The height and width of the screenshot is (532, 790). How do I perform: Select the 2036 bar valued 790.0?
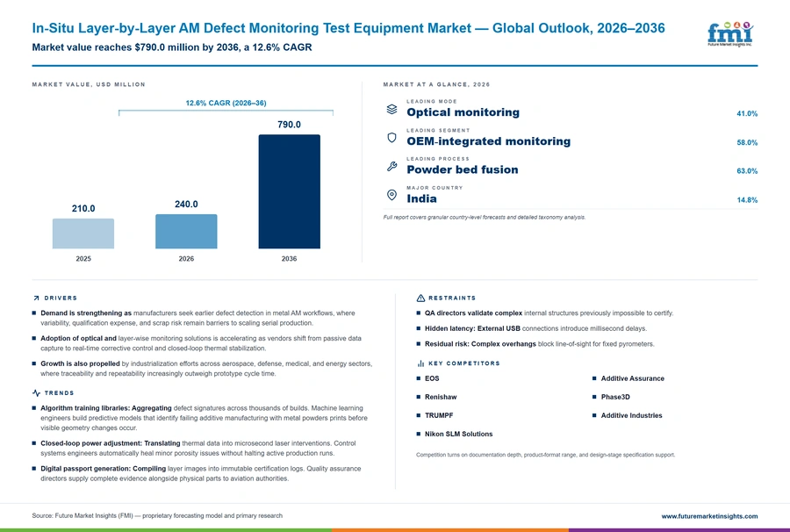point(289,191)
